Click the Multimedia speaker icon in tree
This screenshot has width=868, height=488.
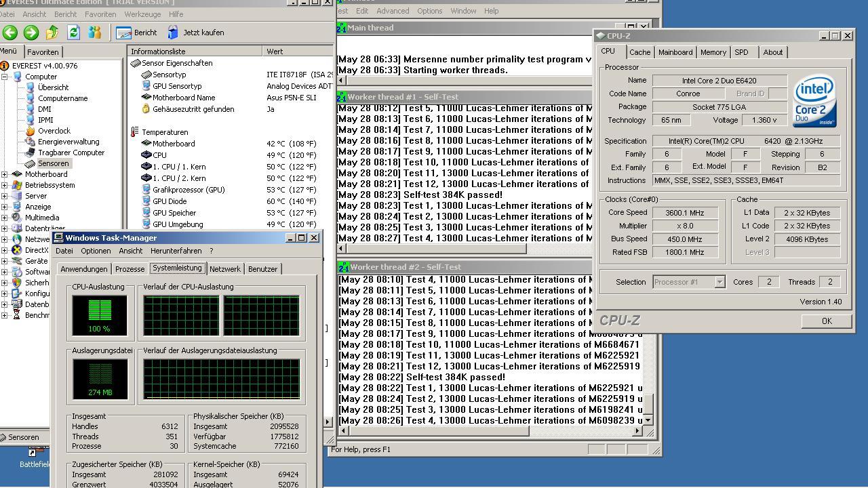click(17, 218)
